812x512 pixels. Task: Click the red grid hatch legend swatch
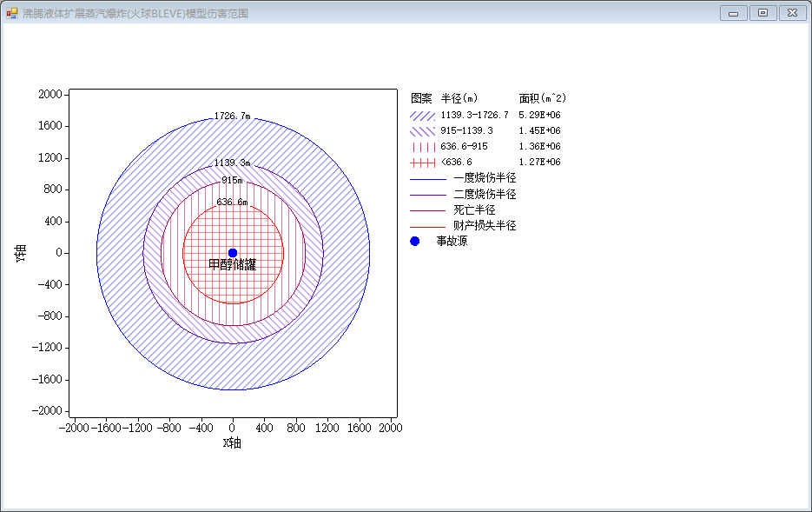click(x=423, y=163)
